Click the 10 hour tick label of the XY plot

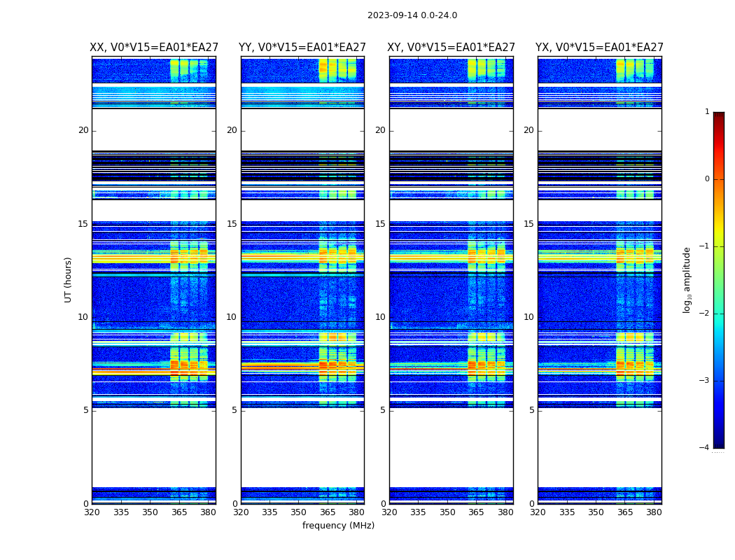(x=380, y=317)
